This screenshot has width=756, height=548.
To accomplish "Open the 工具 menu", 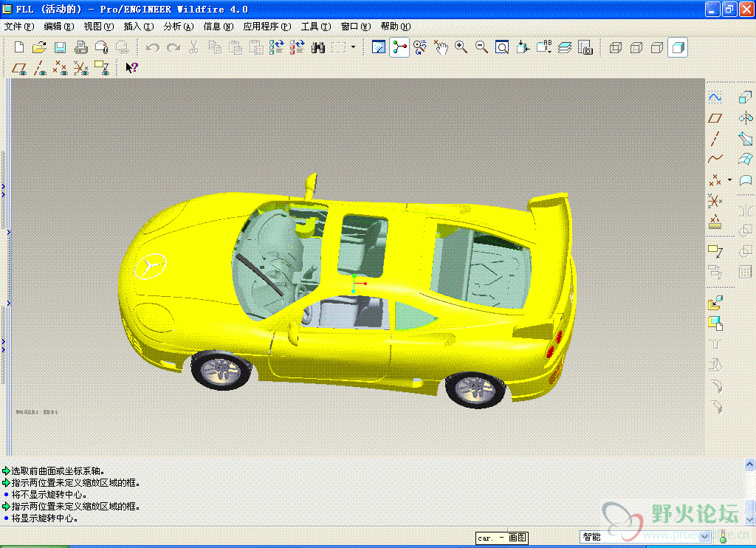I will 316,27.
